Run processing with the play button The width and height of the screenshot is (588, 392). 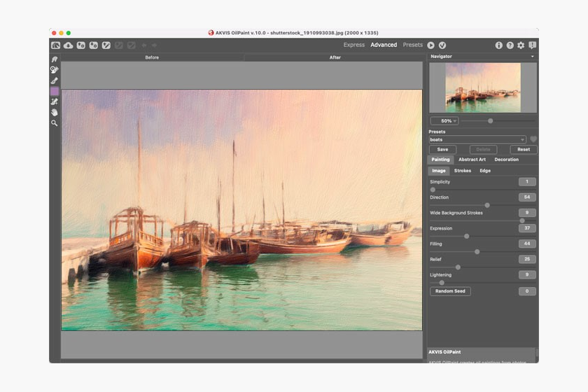point(431,45)
